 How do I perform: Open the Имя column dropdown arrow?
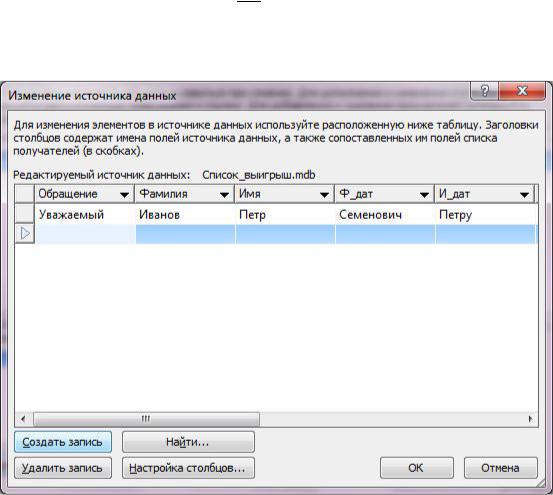point(324,195)
